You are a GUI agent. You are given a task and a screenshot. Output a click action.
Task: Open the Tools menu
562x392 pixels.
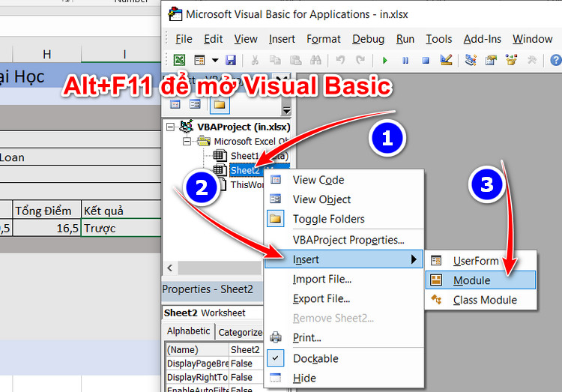coord(439,39)
